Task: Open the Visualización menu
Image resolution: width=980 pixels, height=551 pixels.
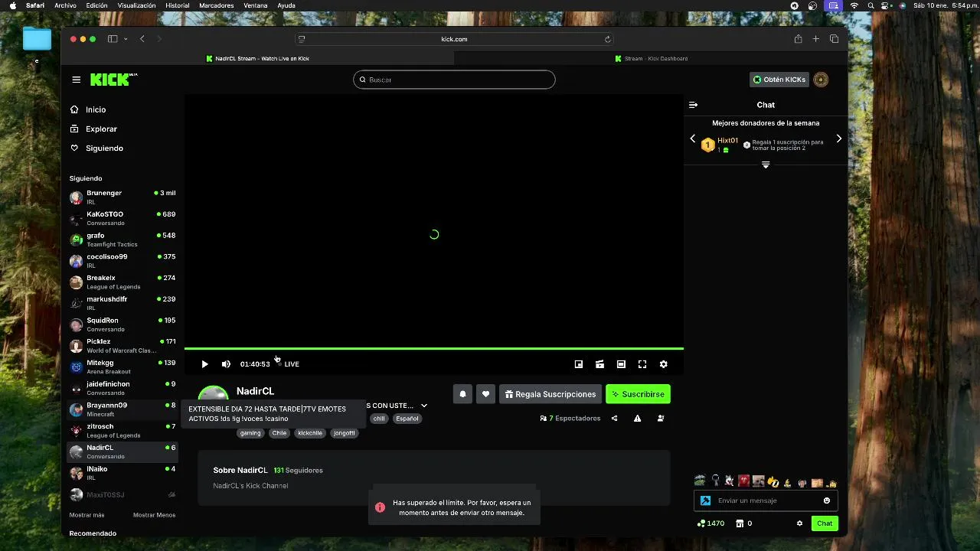Action: [x=136, y=5]
